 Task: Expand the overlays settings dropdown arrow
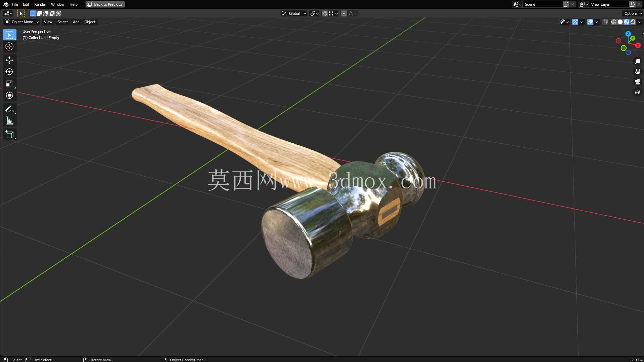tap(597, 22)
